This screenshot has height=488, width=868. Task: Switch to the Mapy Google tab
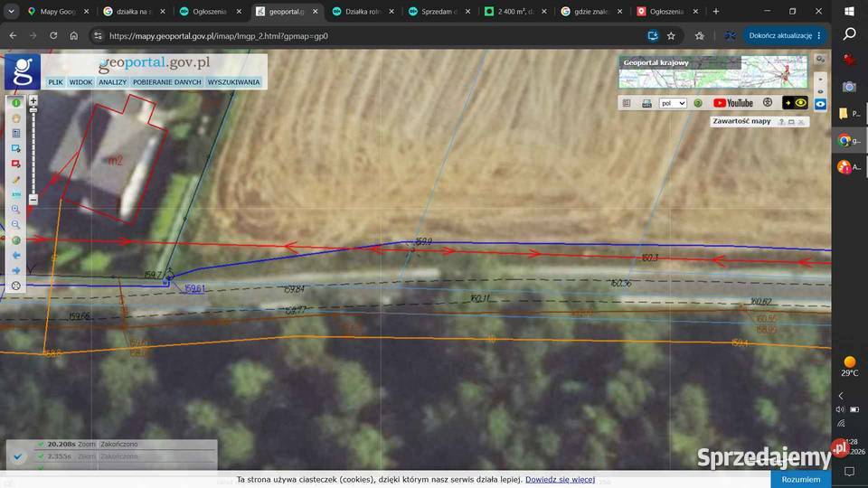58,11
